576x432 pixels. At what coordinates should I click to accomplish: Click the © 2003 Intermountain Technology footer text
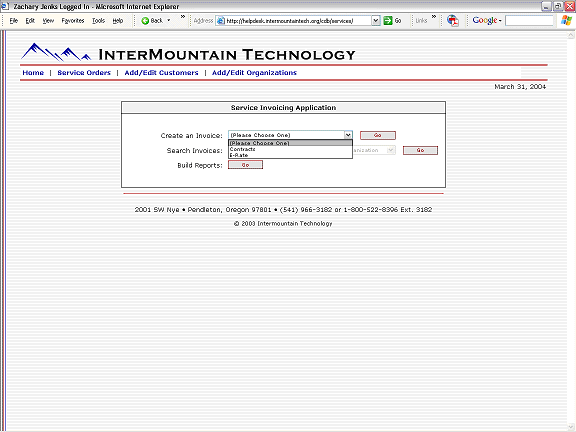283,223
